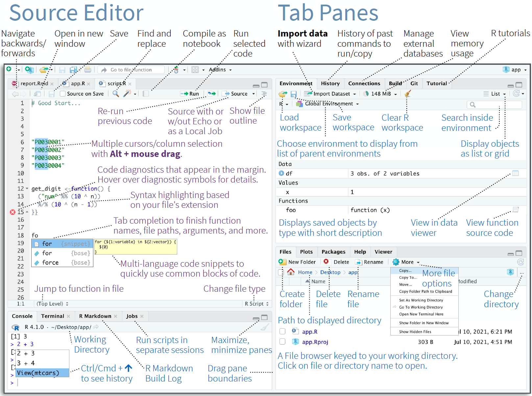
Task: Switch to the History tab
Action: pos(330,84)
